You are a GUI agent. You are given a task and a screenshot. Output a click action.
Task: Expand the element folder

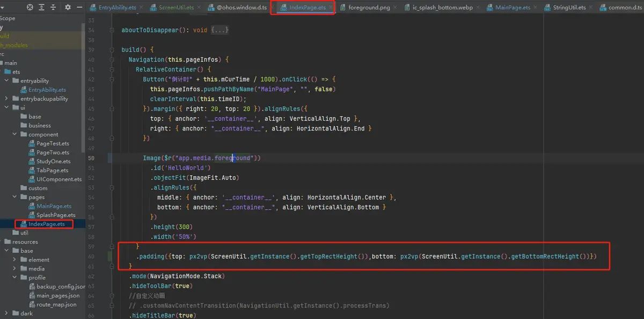point(14,260)
